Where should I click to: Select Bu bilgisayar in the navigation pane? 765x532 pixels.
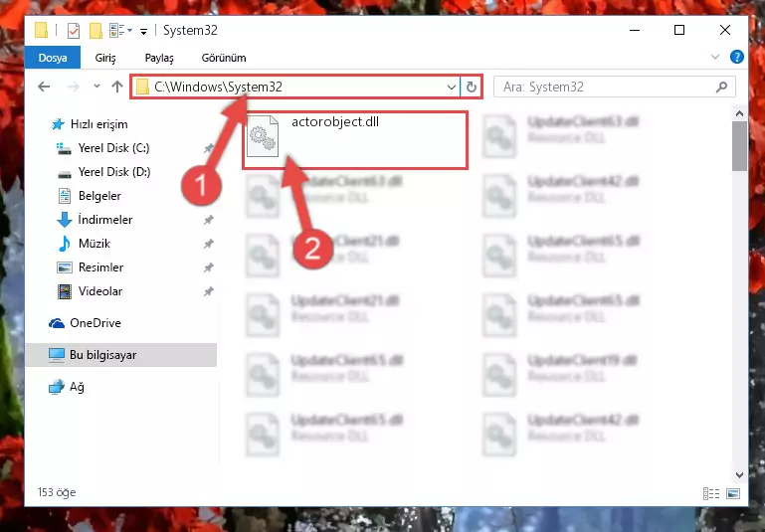[121, 355]
